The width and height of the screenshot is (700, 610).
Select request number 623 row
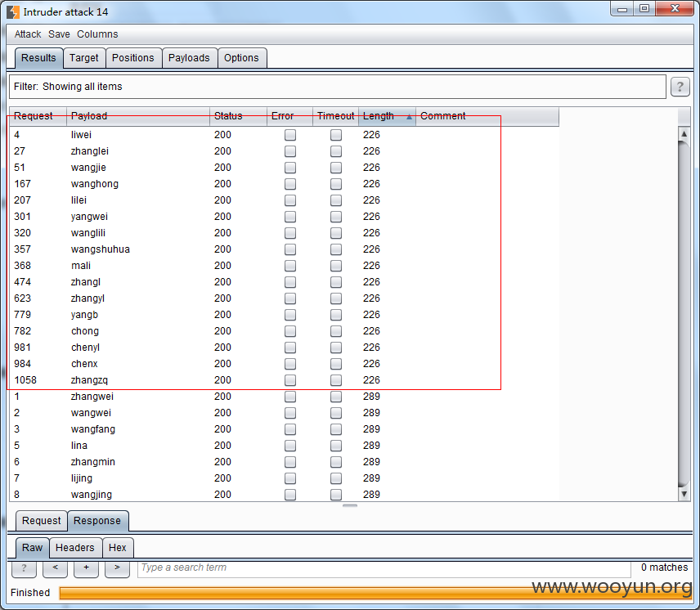[x=284, y=298]
